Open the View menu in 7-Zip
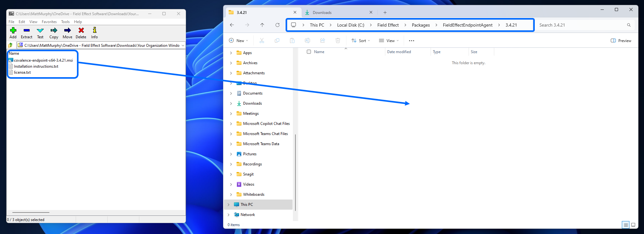This screenshot has height=234, width=644. (33, 22)
